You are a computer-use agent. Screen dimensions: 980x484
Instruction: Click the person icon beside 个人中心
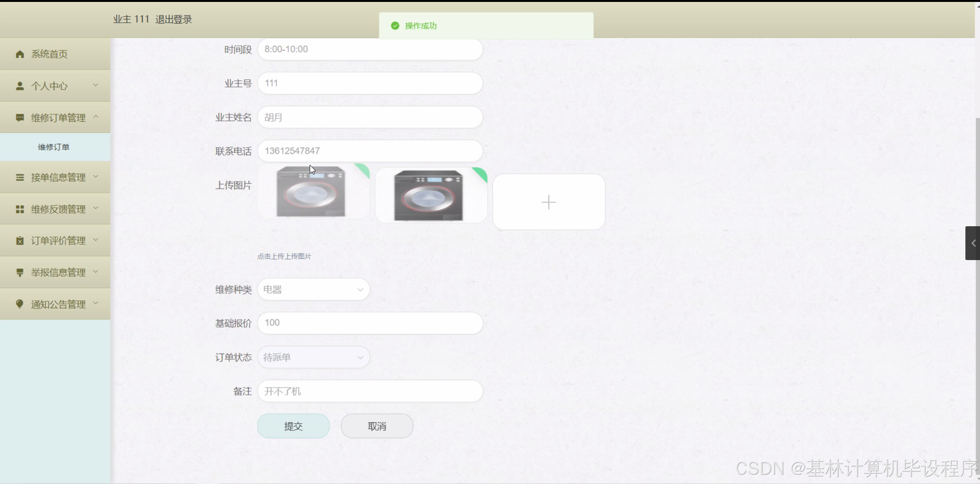(20, 86)
